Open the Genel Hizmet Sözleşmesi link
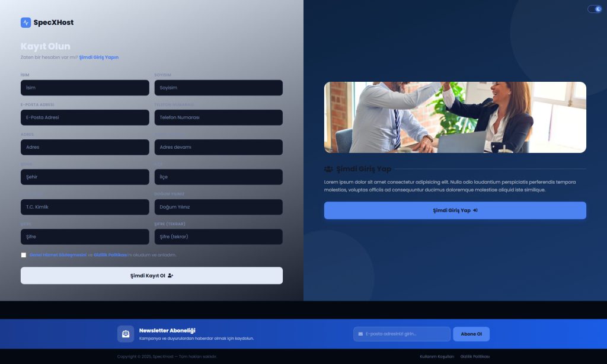The width and height of the screenshot is (607, 364). click(x=58, y=255)
